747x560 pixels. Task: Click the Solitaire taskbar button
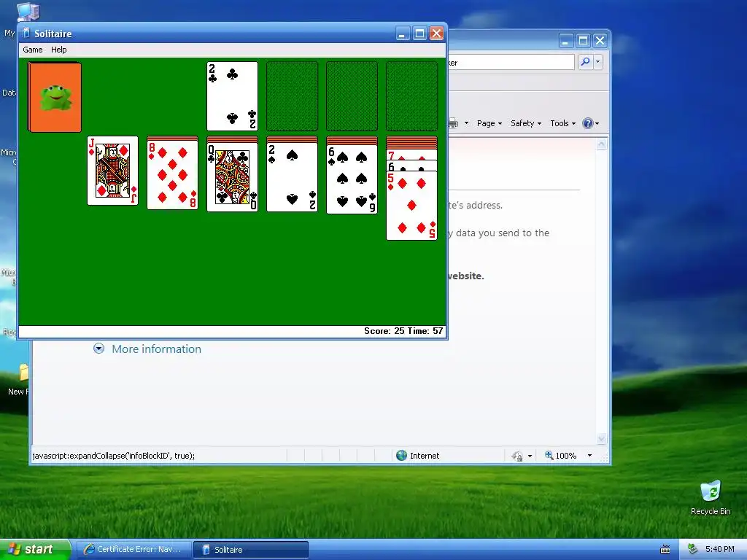click(x=251, y=550)
